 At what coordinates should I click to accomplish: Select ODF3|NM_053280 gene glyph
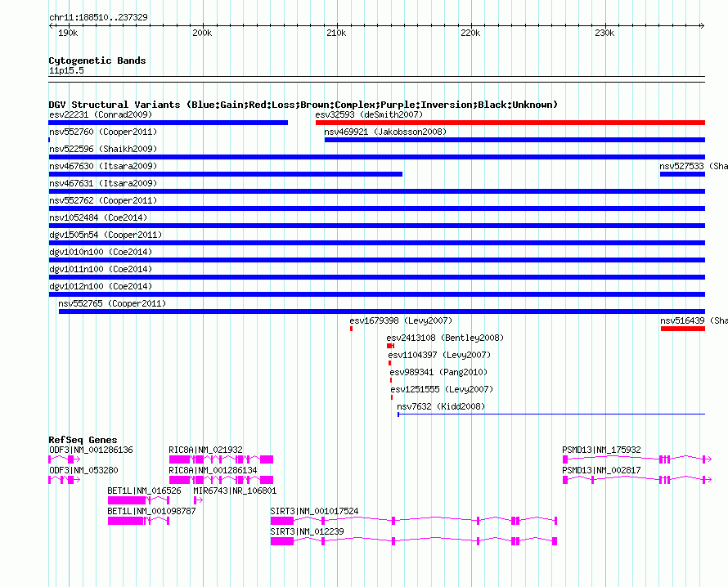[65, 480]
